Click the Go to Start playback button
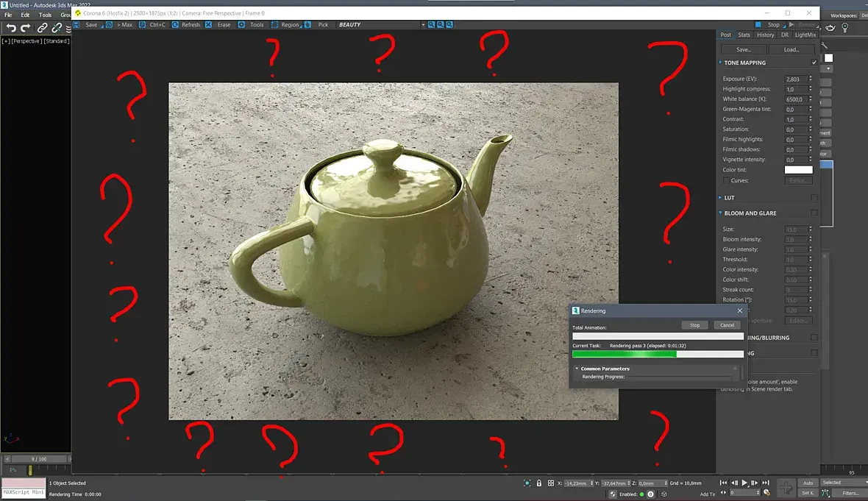Screen dimensions: 868x501 click(x=723, y=483)
